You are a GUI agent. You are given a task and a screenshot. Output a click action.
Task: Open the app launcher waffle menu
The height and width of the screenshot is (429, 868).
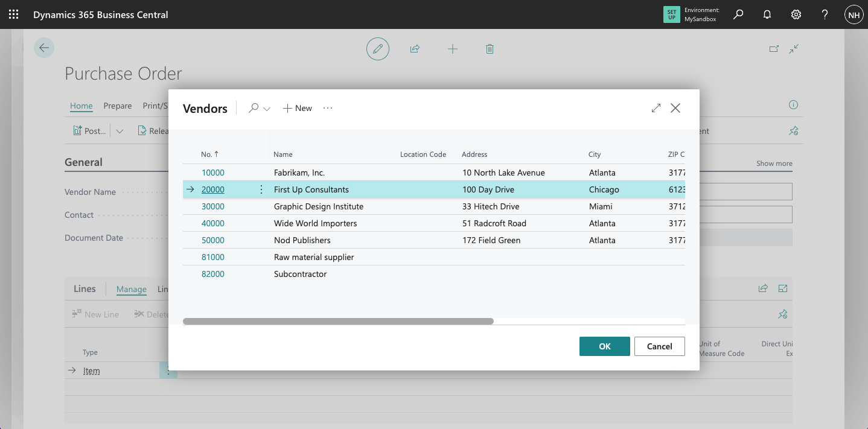pos(13,14)
